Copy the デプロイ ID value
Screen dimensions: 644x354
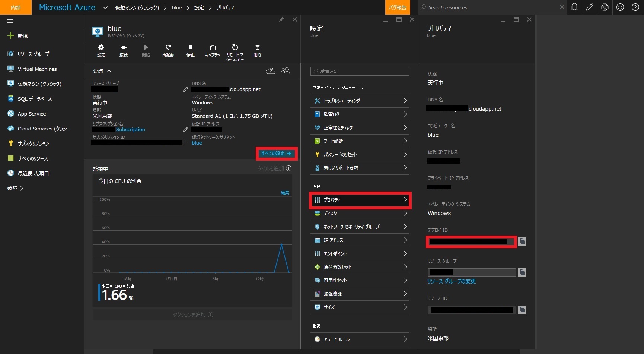tap(522, 241)
